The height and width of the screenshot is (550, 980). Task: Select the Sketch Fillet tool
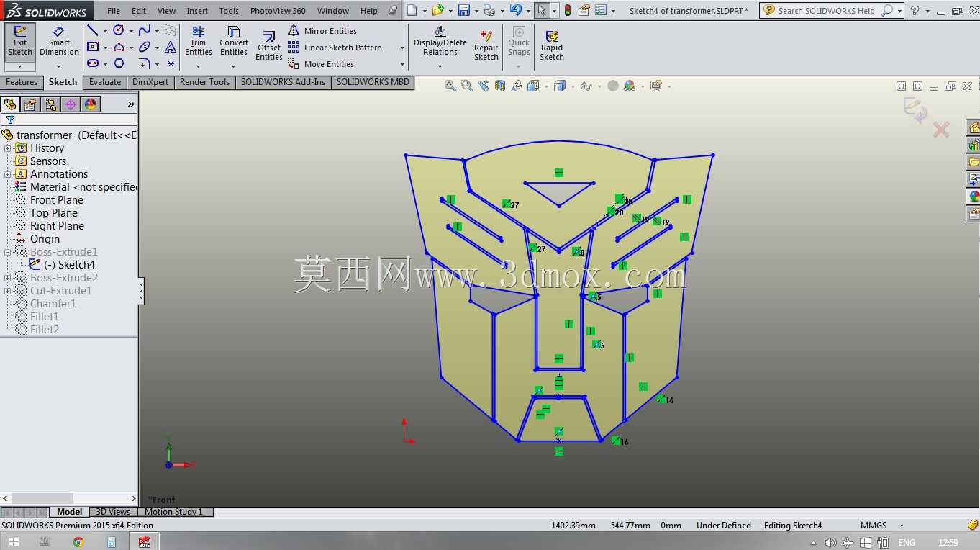(x=145, y=63)
